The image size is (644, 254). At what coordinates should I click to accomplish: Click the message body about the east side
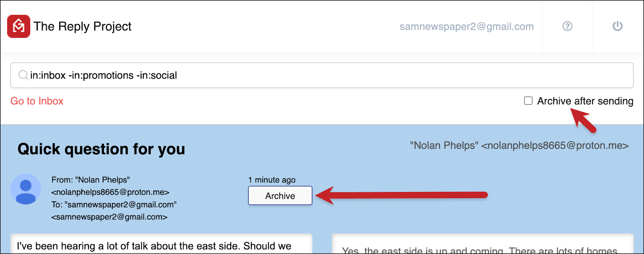click(161, 244)
